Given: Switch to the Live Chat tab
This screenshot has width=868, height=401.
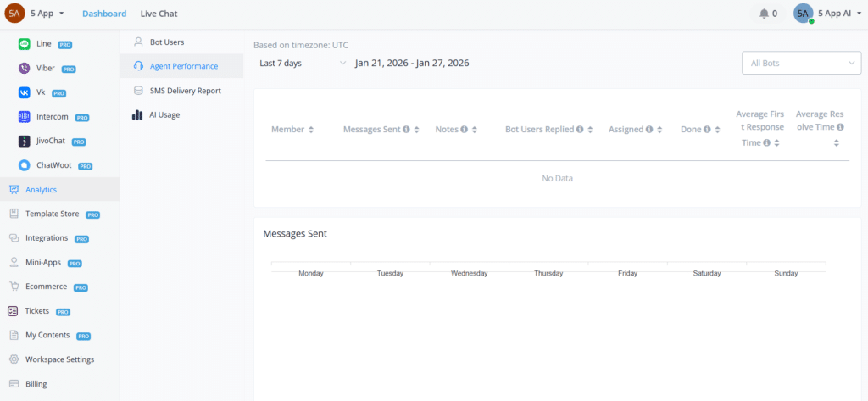Looking at the screenshot, I should tap(159, 14).
